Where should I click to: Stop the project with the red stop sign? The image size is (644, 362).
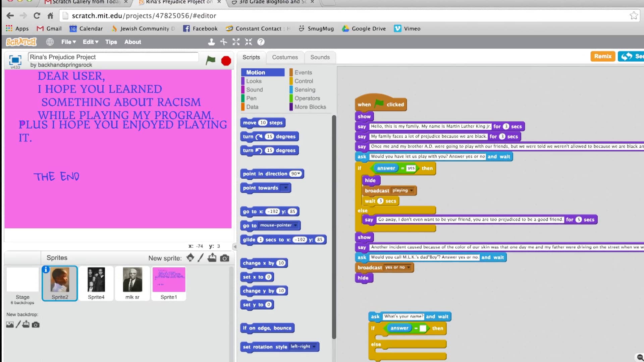(x=226, y=61)
